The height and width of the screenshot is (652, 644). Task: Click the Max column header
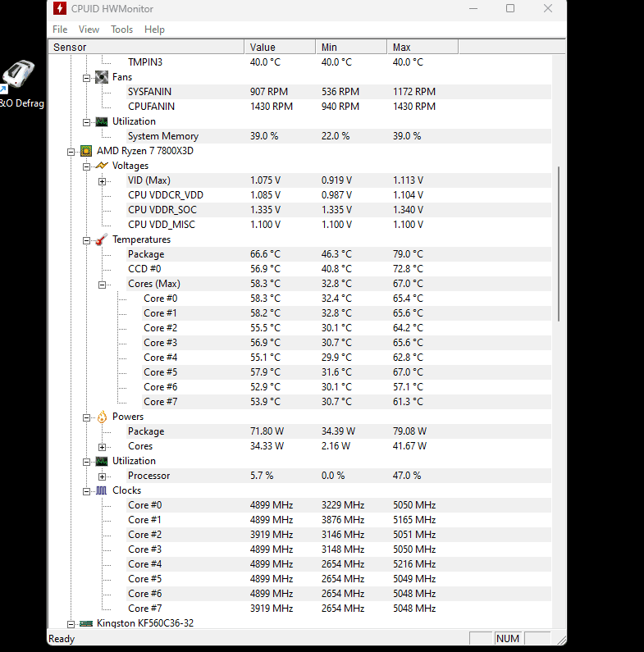pos(422,47)
